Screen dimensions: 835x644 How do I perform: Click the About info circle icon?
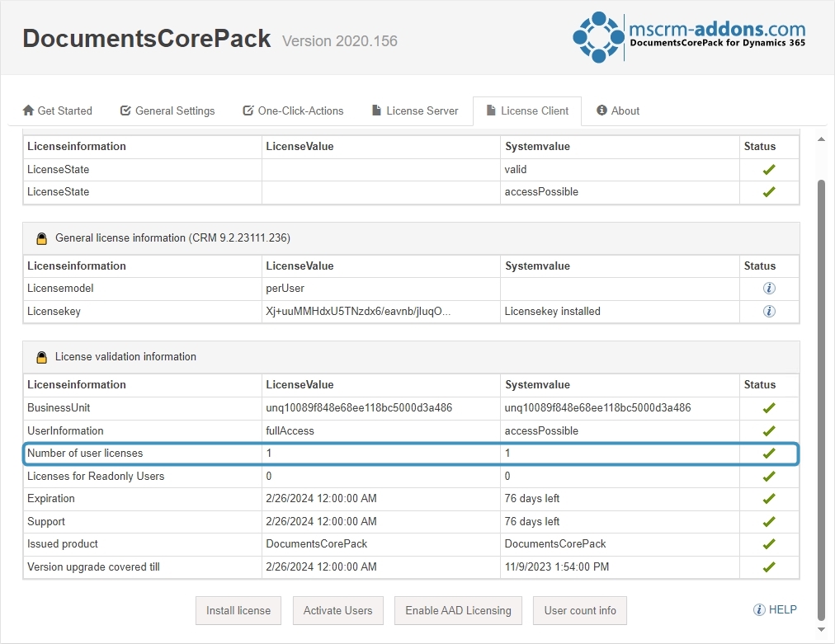point(601,110)
